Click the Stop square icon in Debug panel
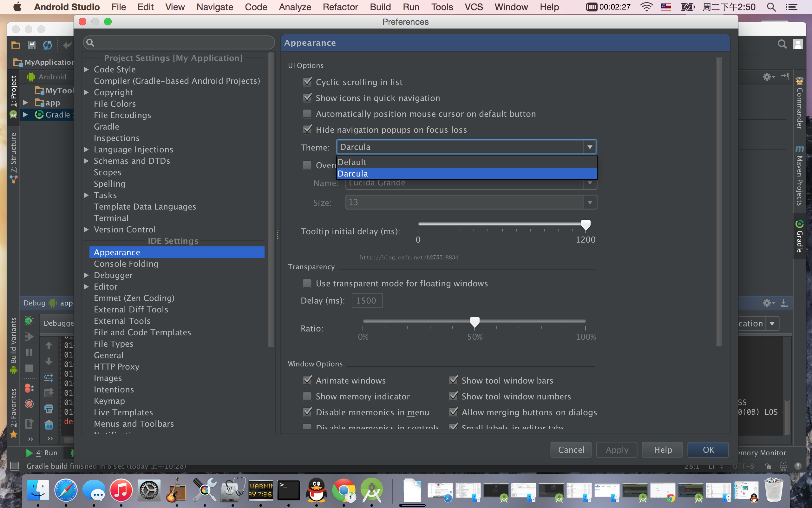Screen dimensions: 812x508 [29, 369]
